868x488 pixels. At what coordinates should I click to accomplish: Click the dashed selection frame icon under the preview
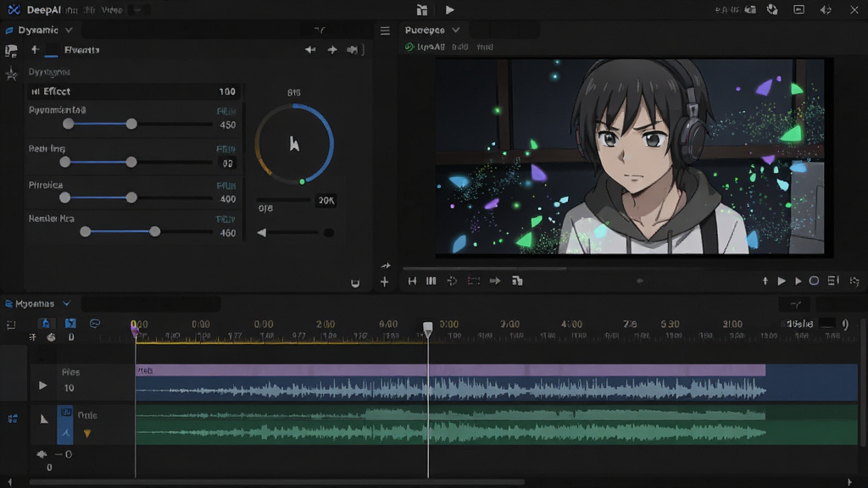coord(473,281)
